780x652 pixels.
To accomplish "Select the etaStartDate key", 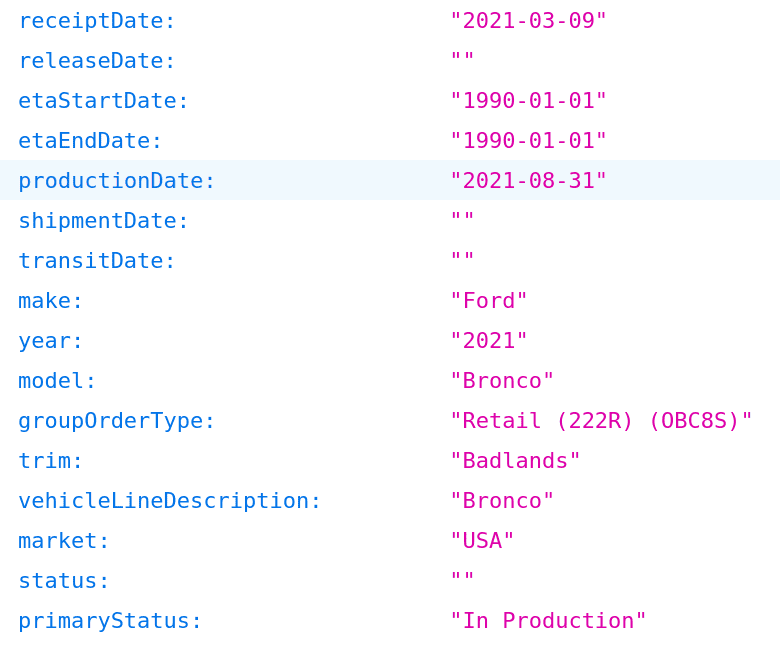I will click(103, 101).
